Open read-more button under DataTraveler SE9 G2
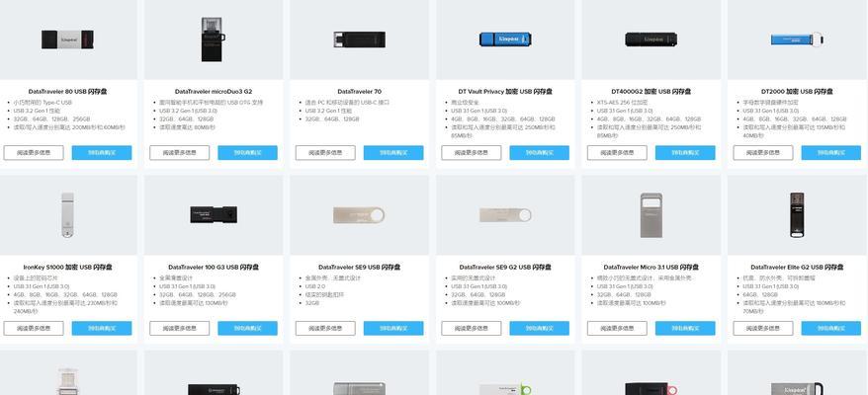 [x=472, y=328]
